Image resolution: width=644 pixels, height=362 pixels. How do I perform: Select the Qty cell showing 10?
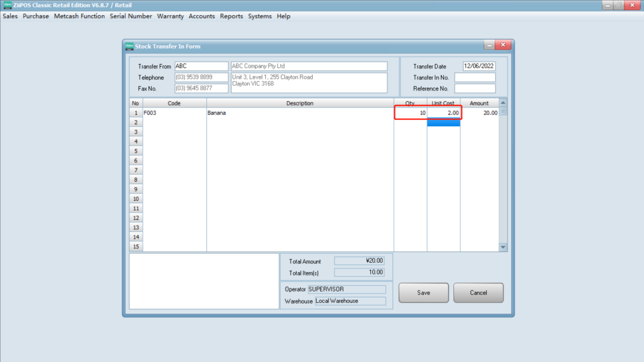coord(411,113)
